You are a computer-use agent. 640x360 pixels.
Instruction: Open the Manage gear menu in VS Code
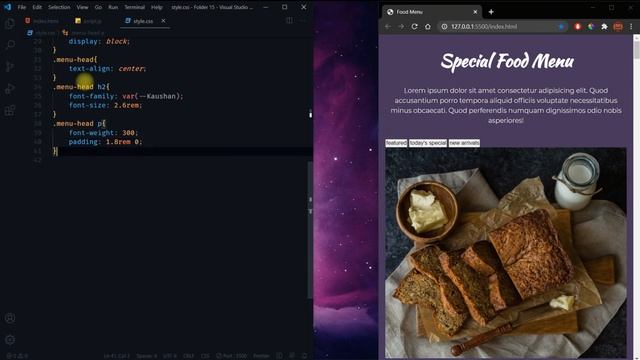point(10,340)
